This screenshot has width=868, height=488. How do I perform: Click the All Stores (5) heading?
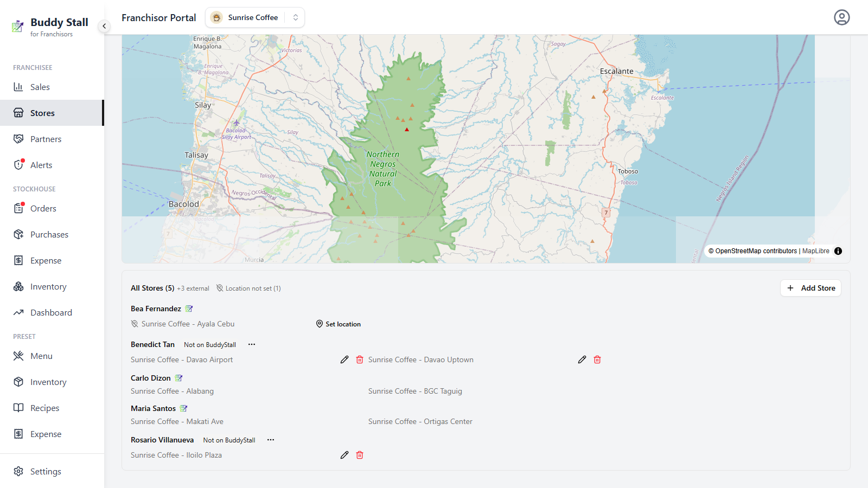point(152,288)
